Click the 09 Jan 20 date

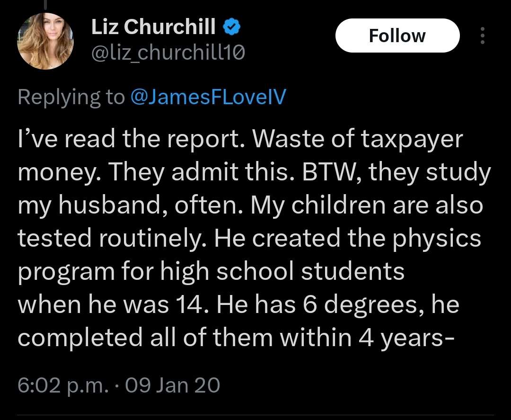(x=172, y=385)
